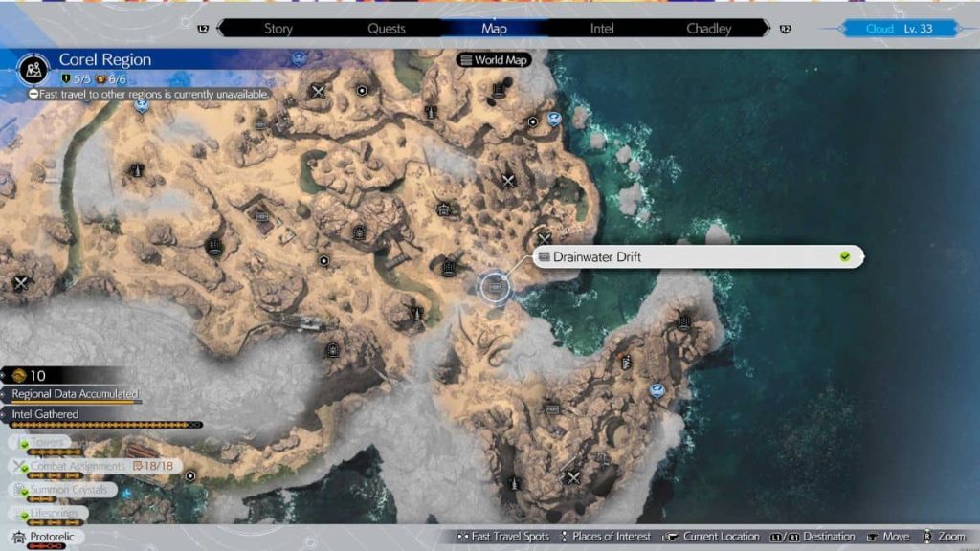Click the red Protorelic progress bar
Image resolution: width=980 pixels, height=551 pixels.
tap(46, 546)
